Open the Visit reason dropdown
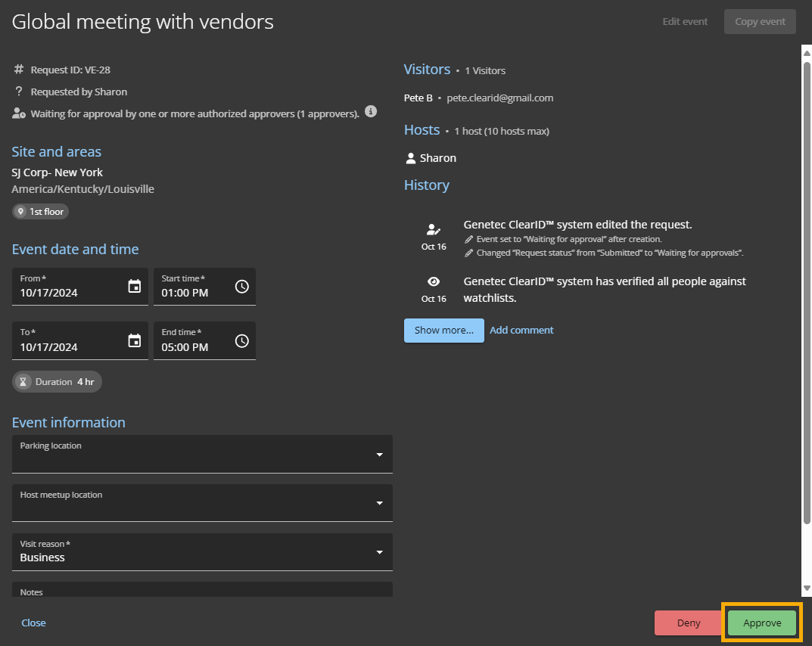The width and height of the screenshot is (812, 646). pos(379,552)
